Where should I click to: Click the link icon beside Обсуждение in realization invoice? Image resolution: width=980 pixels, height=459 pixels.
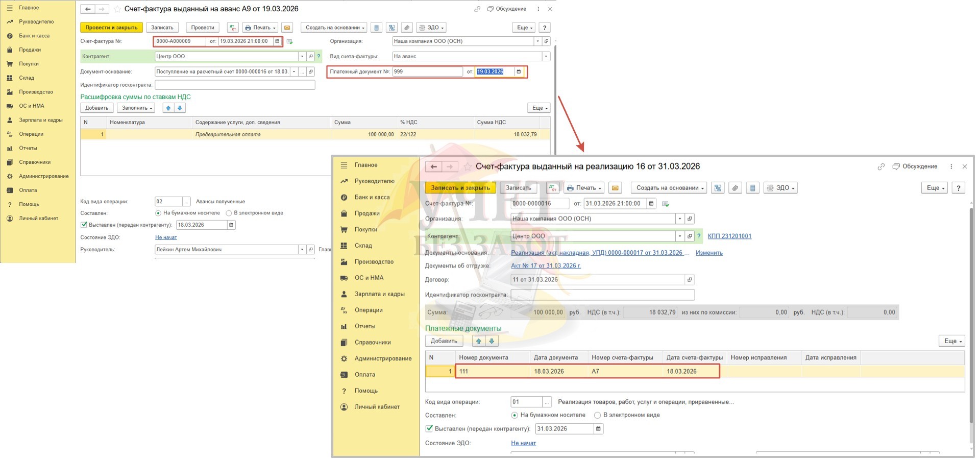(x=881, y=166)
